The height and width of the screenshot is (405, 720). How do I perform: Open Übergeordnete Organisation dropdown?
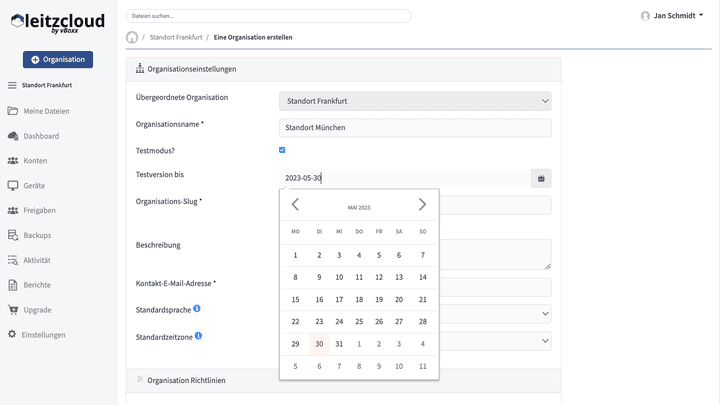tap(415, 101)
